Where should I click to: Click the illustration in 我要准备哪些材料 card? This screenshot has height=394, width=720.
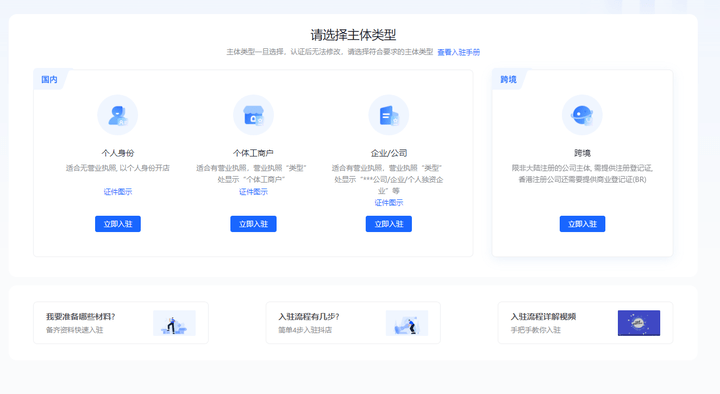[x=174, y=323]
